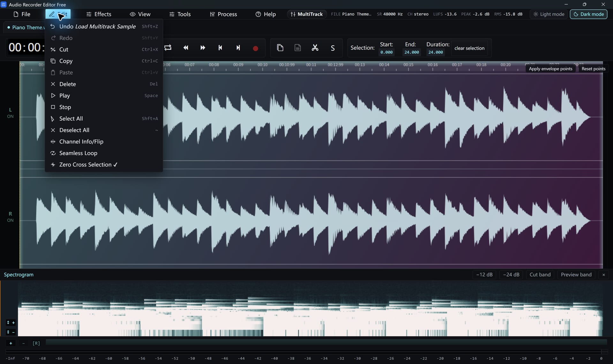This screenshot has height=364, width=613.
Task: Click the copy pages toolbar icon
Action: coord(280,48)
